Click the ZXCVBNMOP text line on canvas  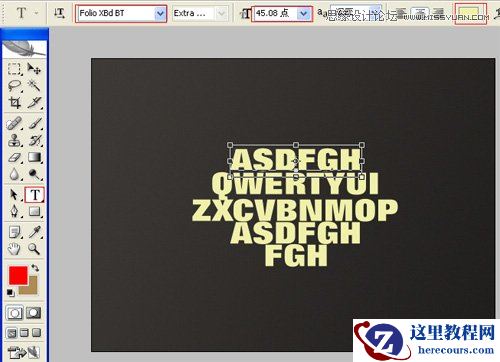[x=295, y=210]
